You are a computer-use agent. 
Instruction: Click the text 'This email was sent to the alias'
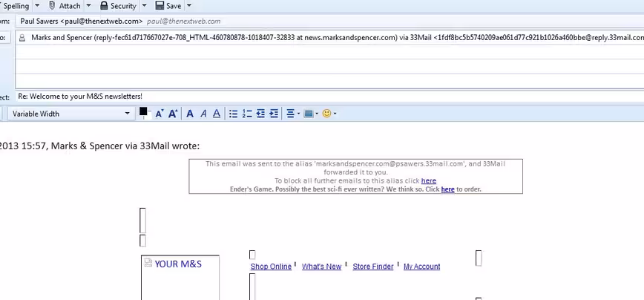(258, 163)
